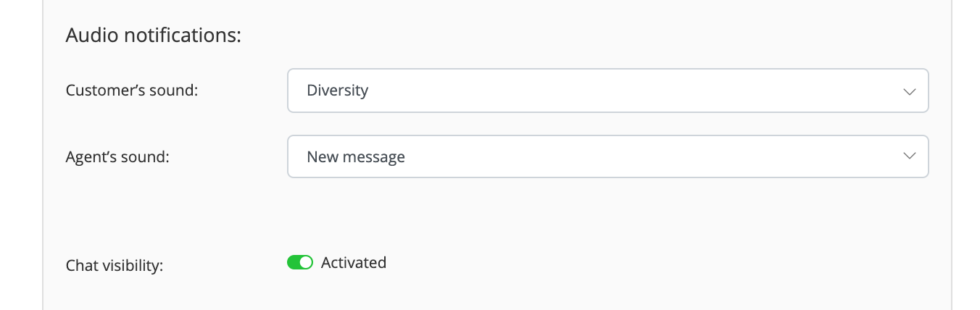The width and height of the screenshot is (980, 310).
Task: Change the agent's notification sound selection
Action: point(607,156)
